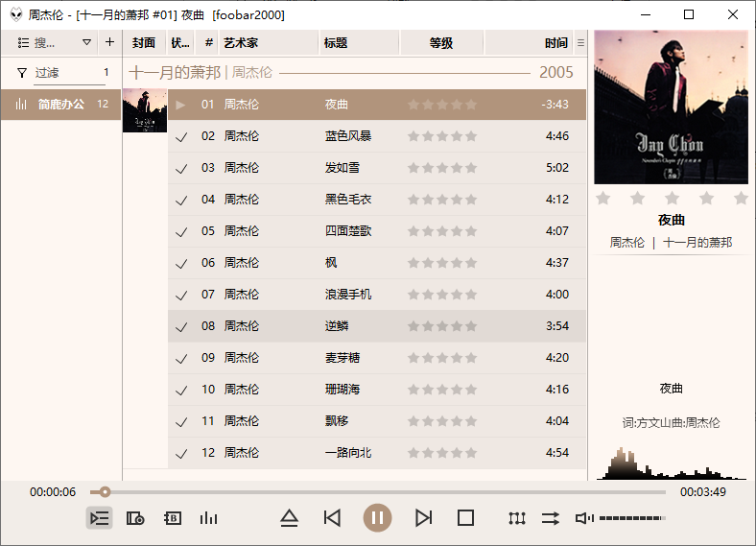Select track 02 蓝色风暴

(x=377, y=136)
